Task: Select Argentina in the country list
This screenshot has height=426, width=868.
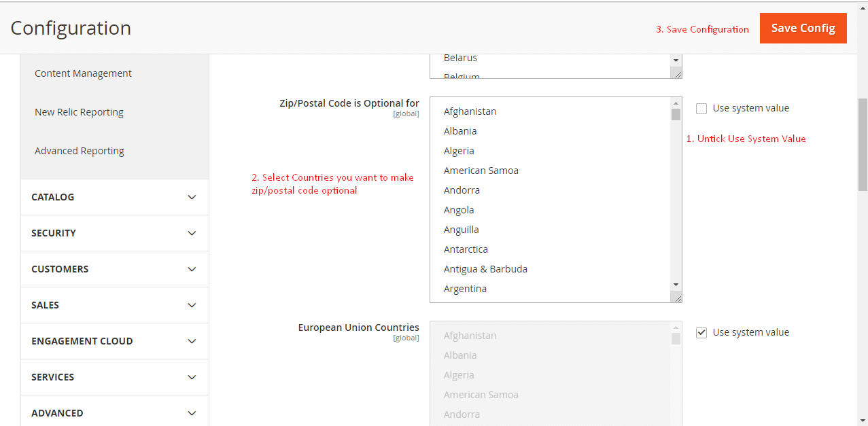Action: (x=466, y=288)
